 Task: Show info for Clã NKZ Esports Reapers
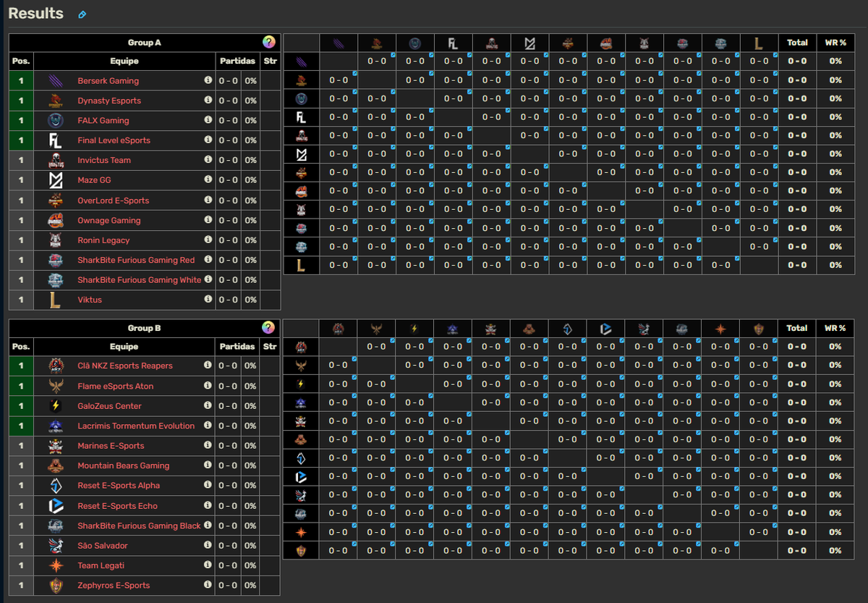tap(208, 366)
